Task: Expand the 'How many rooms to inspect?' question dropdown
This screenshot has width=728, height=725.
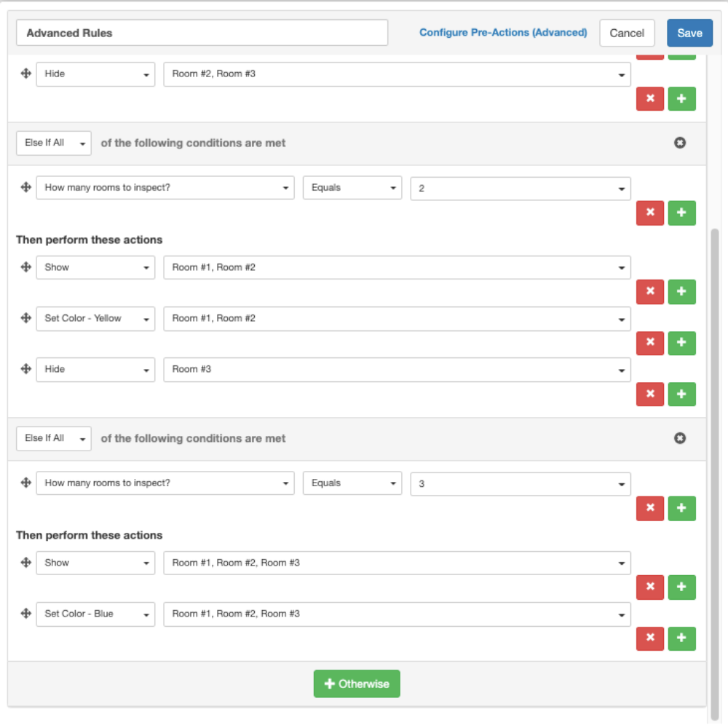Action: point(165,187)
